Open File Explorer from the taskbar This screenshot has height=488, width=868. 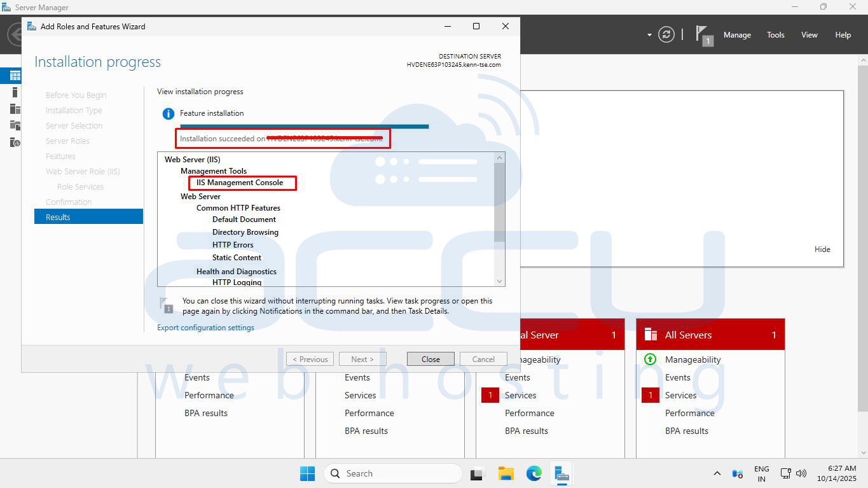click(x=506, y=473)
